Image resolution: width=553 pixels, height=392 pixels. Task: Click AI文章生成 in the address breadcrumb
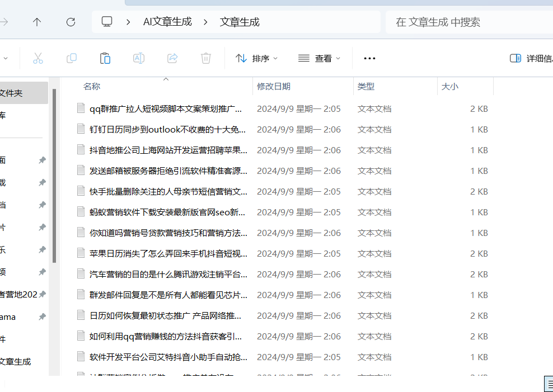(167, 22)
